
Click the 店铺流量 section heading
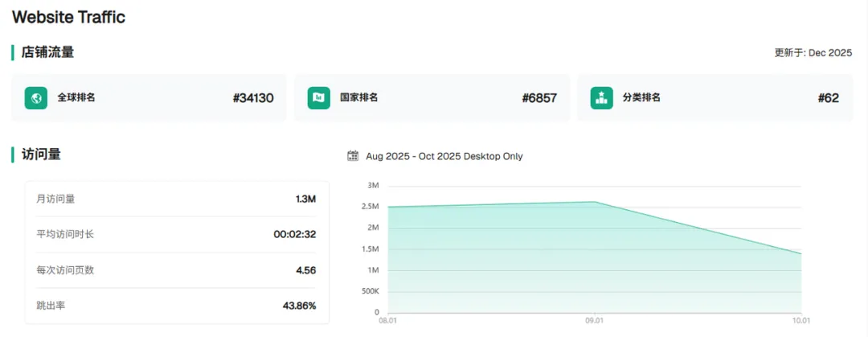point(47,52)
